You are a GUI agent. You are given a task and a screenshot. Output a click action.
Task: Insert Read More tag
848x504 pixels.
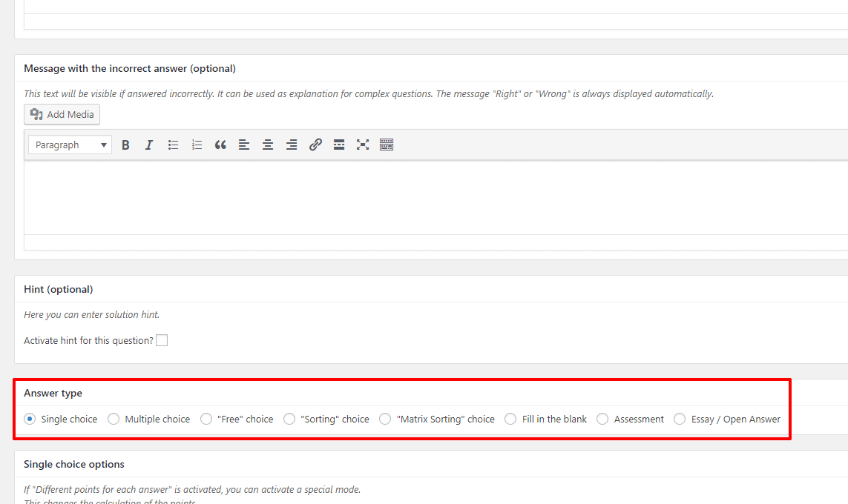point(339,145)
